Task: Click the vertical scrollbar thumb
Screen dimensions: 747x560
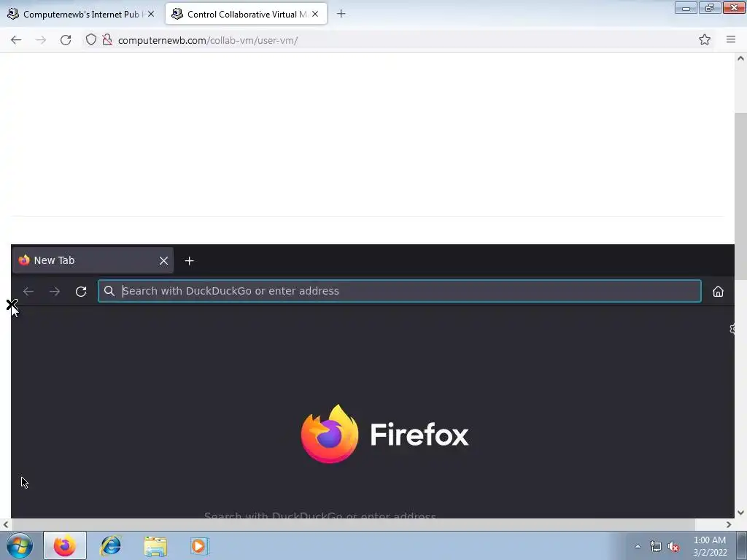Action: 740,196
